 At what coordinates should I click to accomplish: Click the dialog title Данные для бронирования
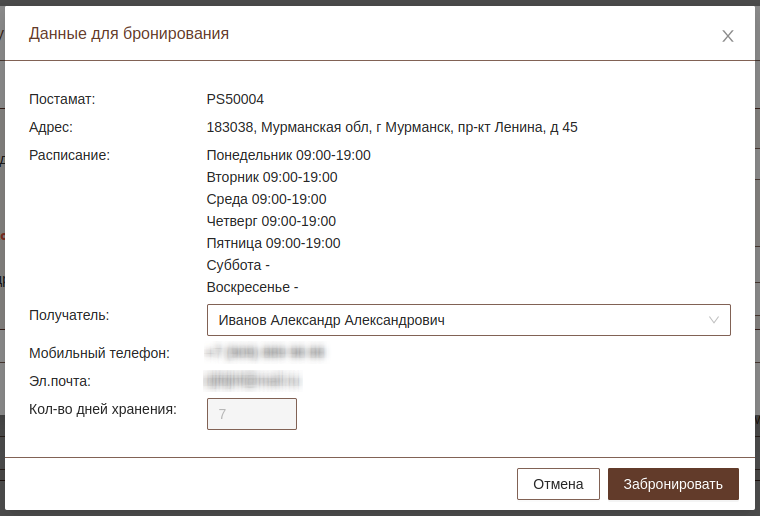click(x=129, y=34)
